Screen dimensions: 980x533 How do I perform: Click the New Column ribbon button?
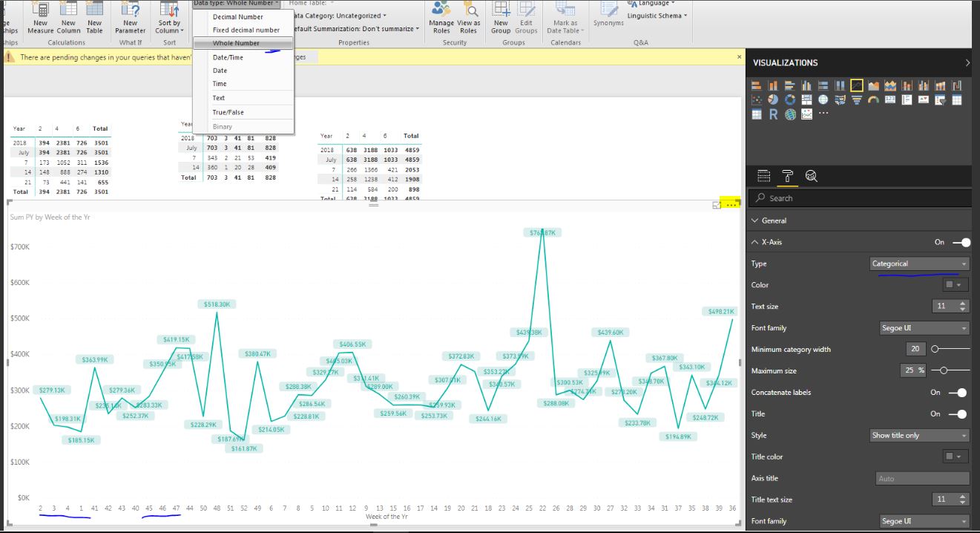pos(68,18)
